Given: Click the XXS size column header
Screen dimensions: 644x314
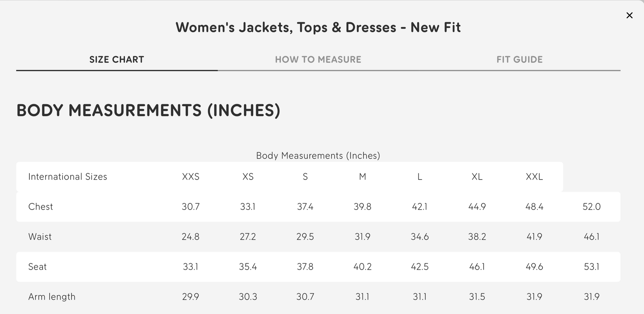Looking at the screenshot, I should pyautogui.click(x=191, y=177).
